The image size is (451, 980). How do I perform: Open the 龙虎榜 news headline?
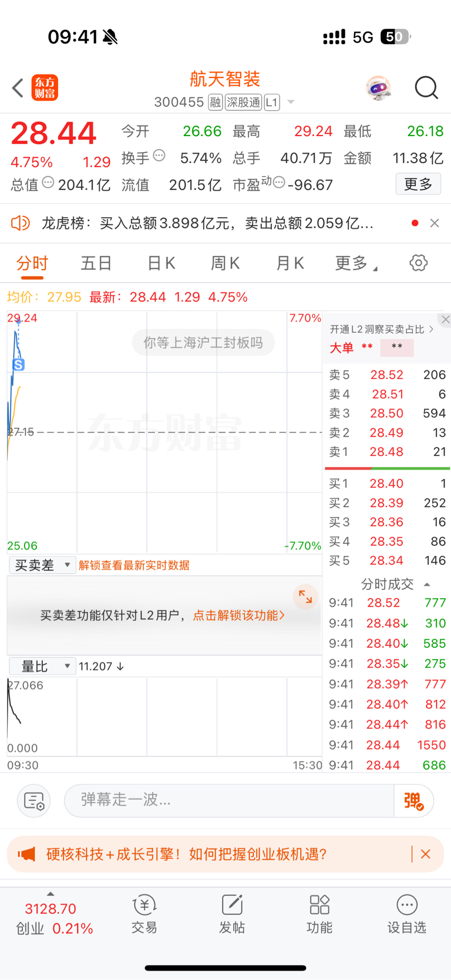207,223
